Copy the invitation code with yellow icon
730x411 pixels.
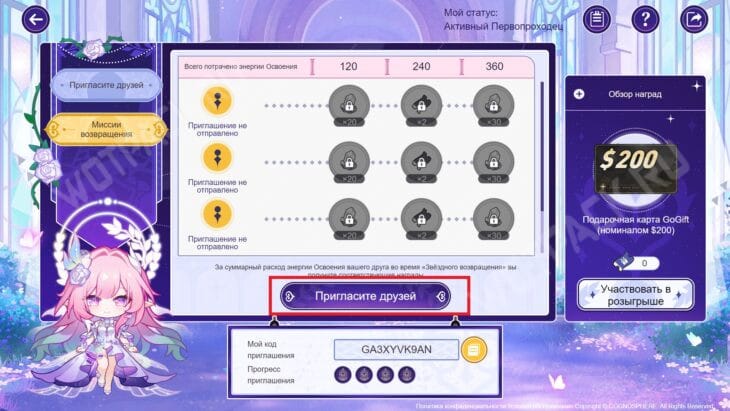click(x=474, y=349)
